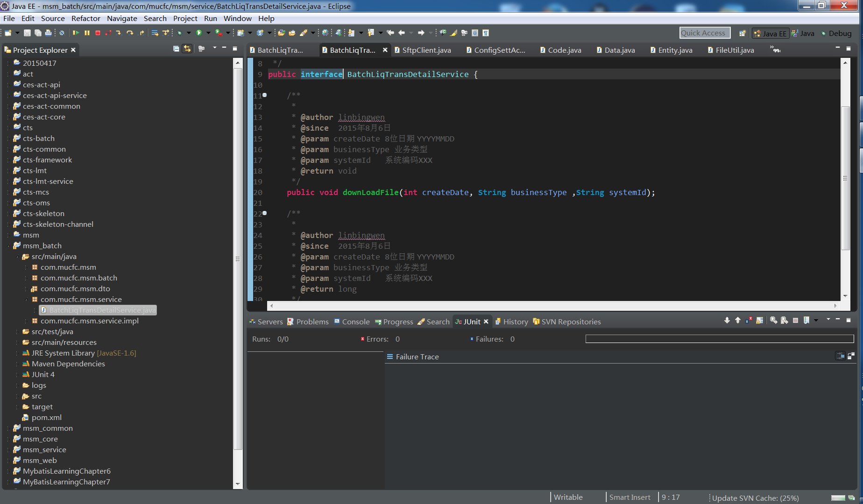The height and width of the screenshot is (504, 863).
Task: Open the Code.java editor tab
Action: tap(560, 50)
